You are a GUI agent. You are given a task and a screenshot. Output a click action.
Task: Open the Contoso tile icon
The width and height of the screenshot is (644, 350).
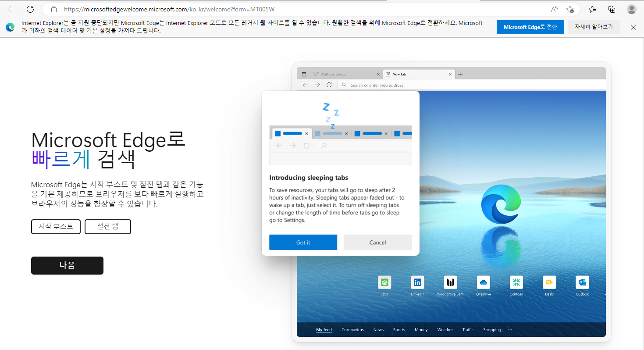[516, 282]
